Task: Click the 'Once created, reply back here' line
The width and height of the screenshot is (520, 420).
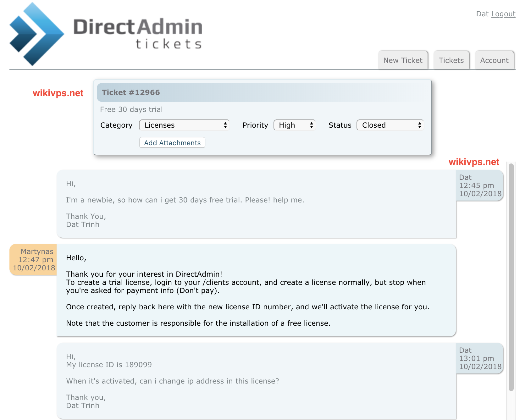Action: coord(248,307)
